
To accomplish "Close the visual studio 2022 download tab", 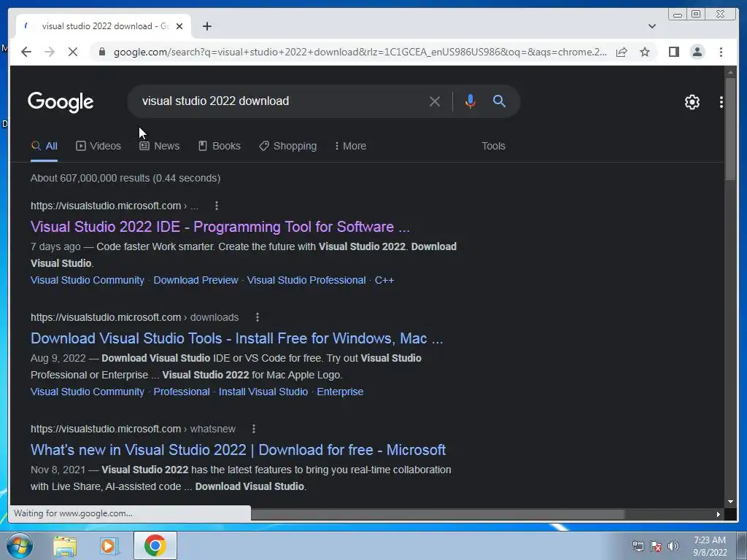I will (x=179, y=26).
